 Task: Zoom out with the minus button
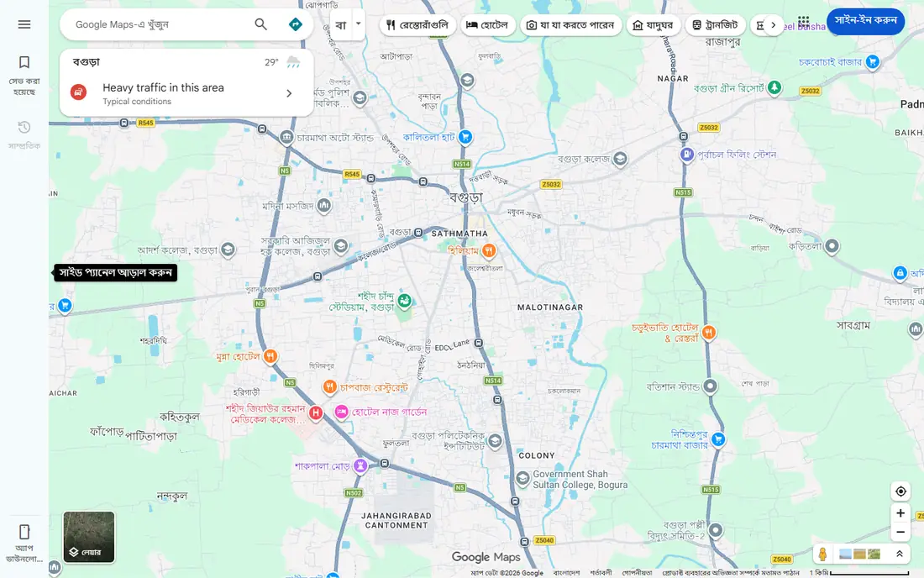point(900,532)
